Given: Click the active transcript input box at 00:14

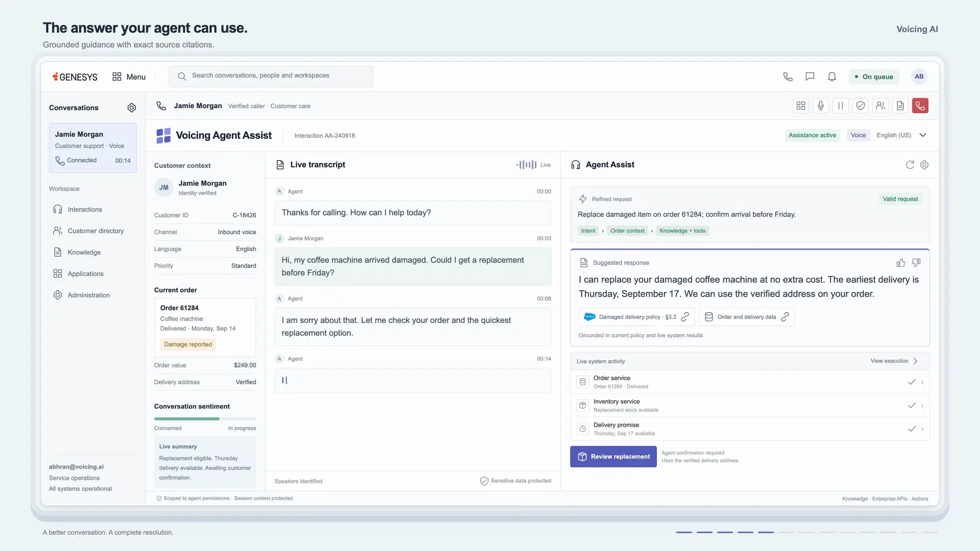Looking at the screenshot, I should point(413,381).
